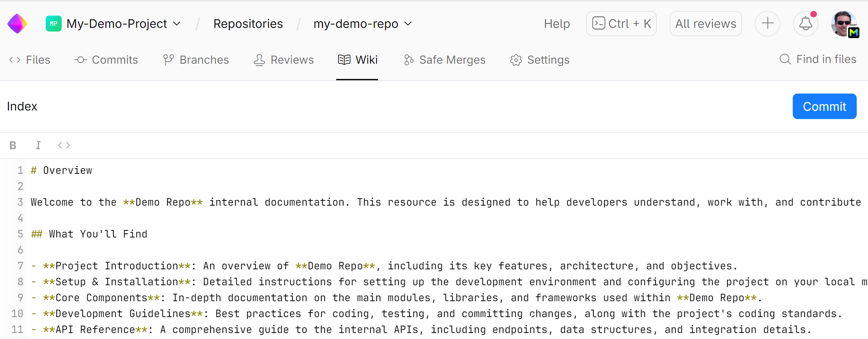Toggle italic formatting in the wiki editor

tap(38, 145)
